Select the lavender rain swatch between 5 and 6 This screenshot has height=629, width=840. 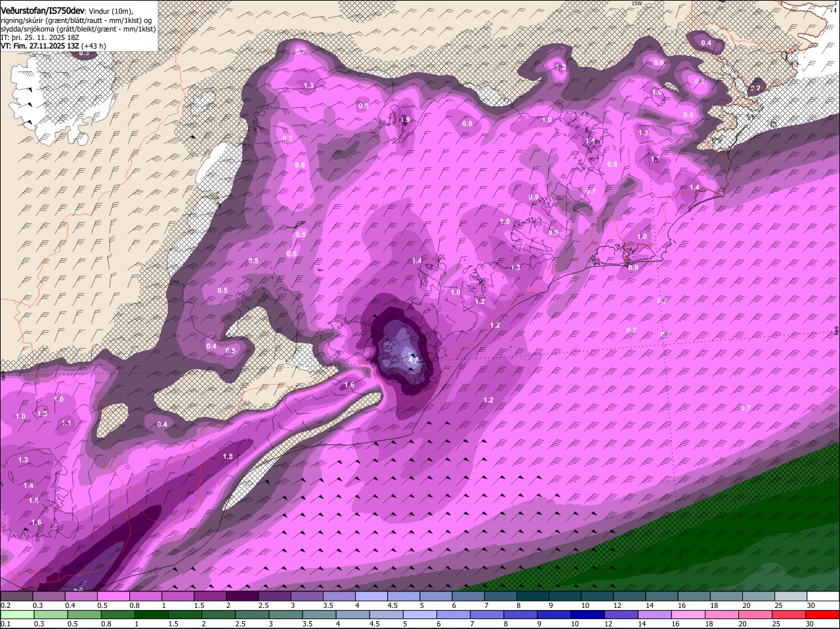420,615
